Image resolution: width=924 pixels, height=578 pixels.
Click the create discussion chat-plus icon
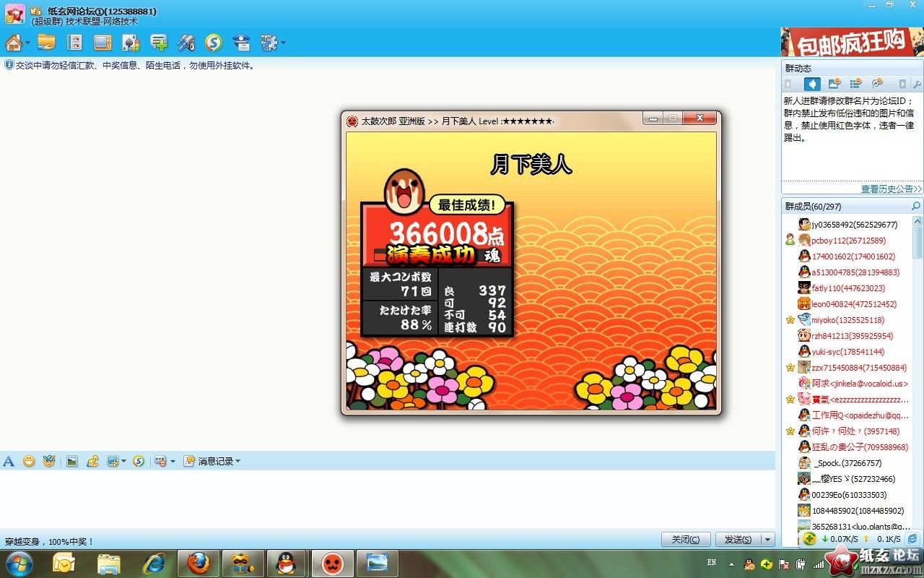click(159, 43)
